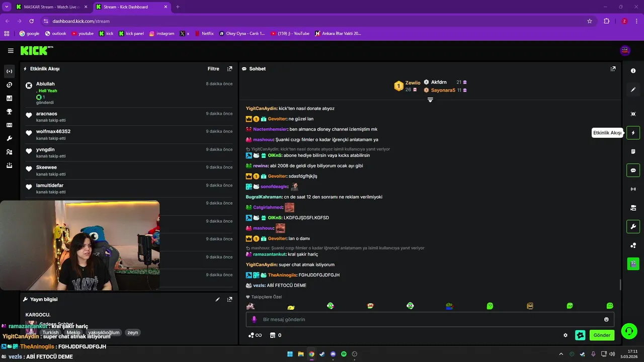The height and width of the screenshot is (362, 644).
Task: Send message with Gönder button
Action: point(602,335)
